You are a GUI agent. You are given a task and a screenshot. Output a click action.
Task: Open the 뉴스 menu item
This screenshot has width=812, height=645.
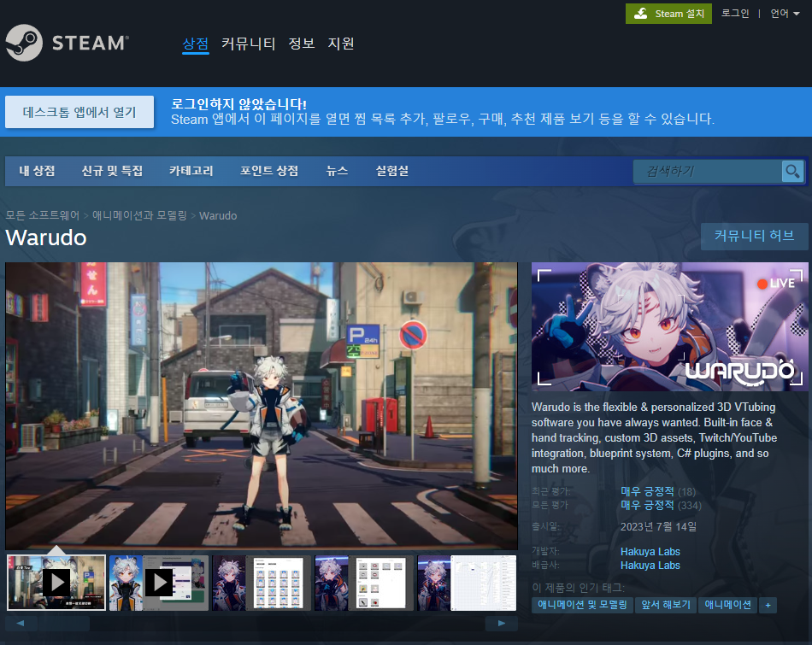pyautogui.click(x=337, y=171)
